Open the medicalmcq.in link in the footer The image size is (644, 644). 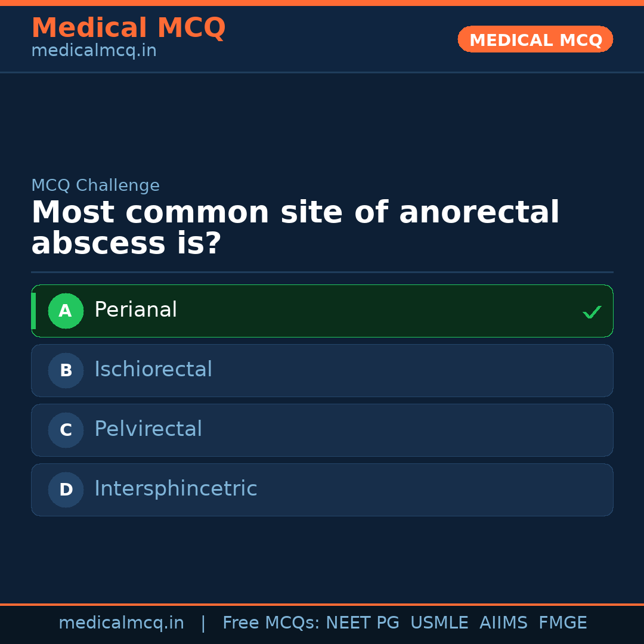click(x=121, y=623)
